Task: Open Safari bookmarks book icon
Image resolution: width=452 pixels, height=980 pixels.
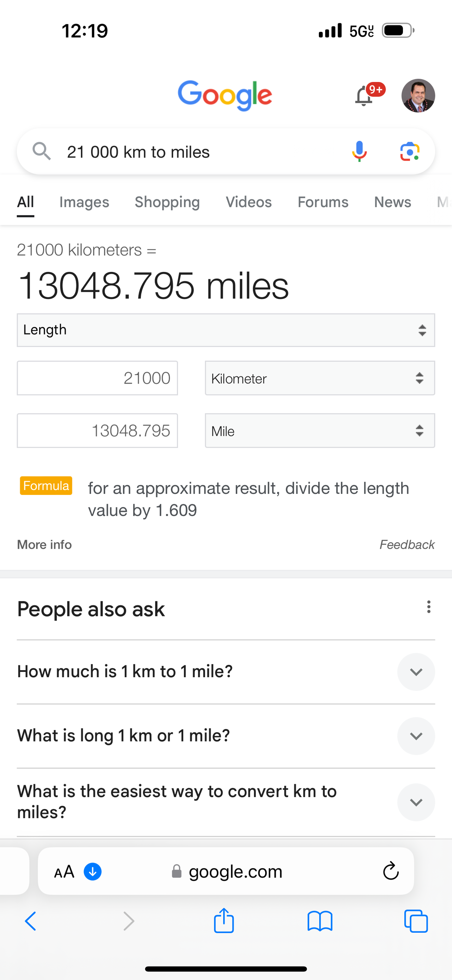Action: click(x=320, y=921)
